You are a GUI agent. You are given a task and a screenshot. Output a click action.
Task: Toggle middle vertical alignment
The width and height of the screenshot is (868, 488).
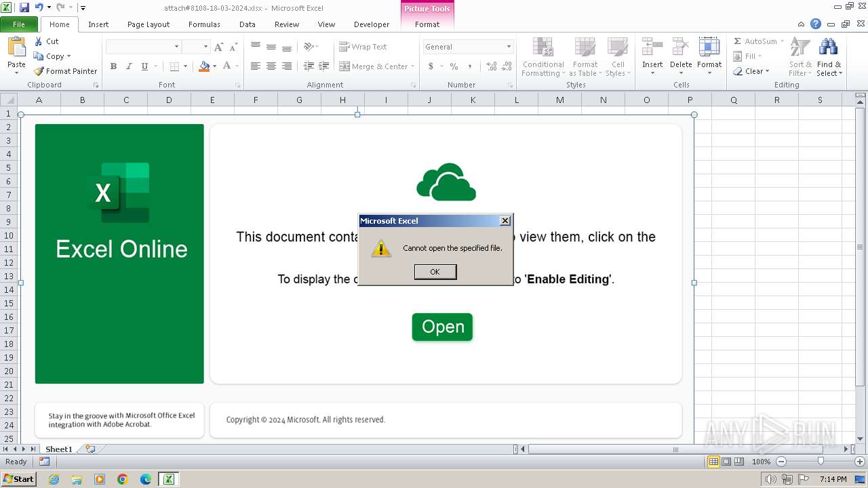tap(271, 47)
